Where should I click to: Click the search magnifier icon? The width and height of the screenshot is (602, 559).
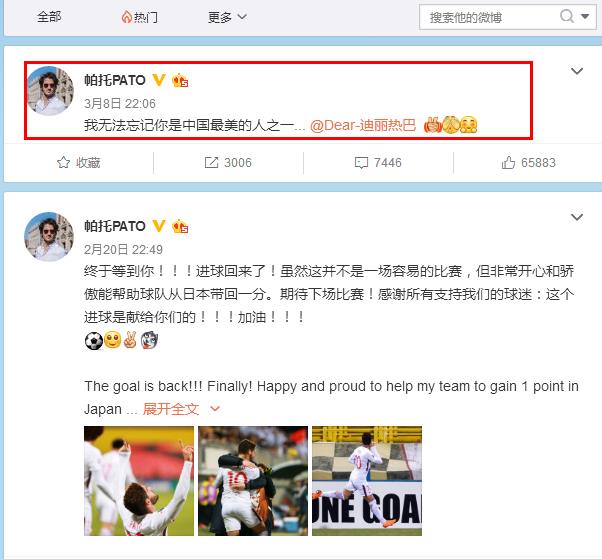point(567,17)
